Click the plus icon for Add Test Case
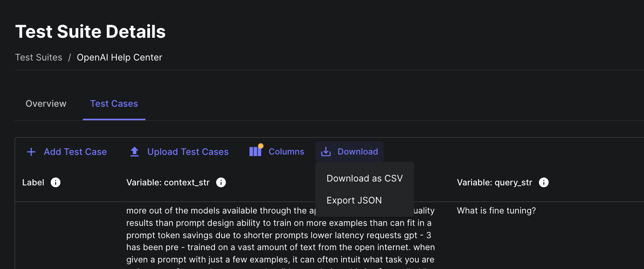 (x=31, y=152)
